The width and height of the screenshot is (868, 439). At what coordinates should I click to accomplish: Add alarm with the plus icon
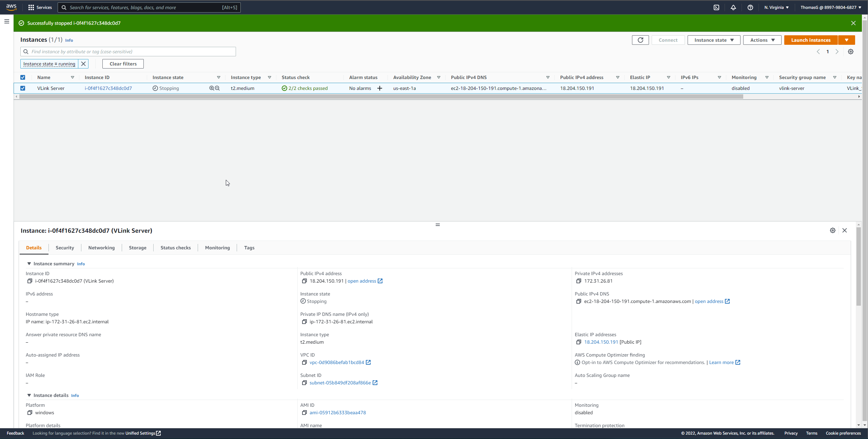[380, 88]
